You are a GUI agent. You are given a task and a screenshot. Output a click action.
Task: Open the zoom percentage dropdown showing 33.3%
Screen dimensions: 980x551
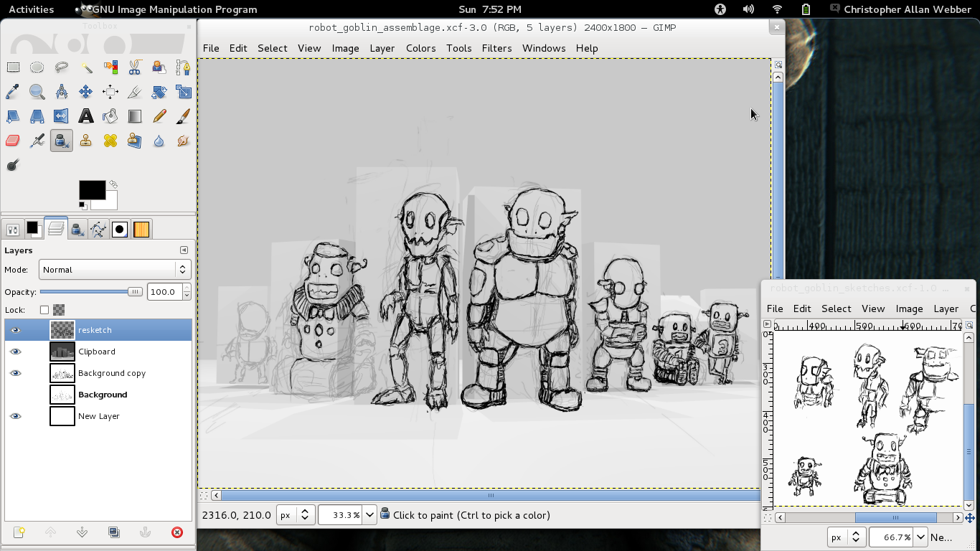click(x=369, y=514)
